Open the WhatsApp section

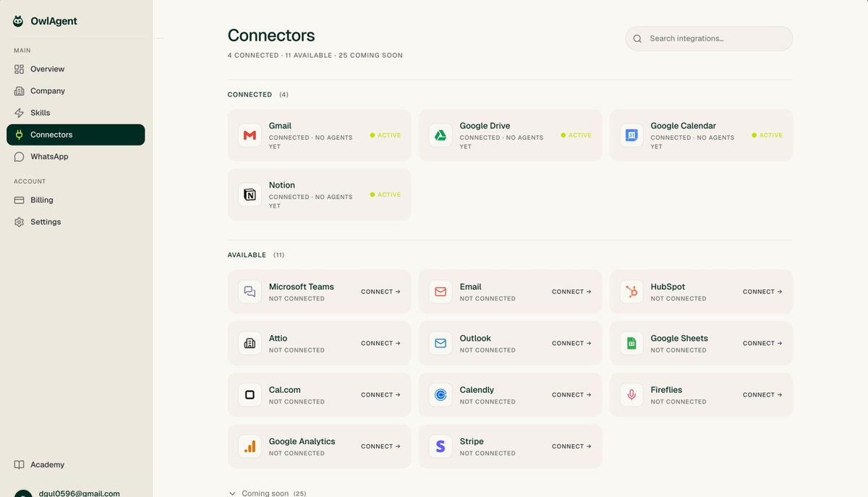[x=76, y=156]
